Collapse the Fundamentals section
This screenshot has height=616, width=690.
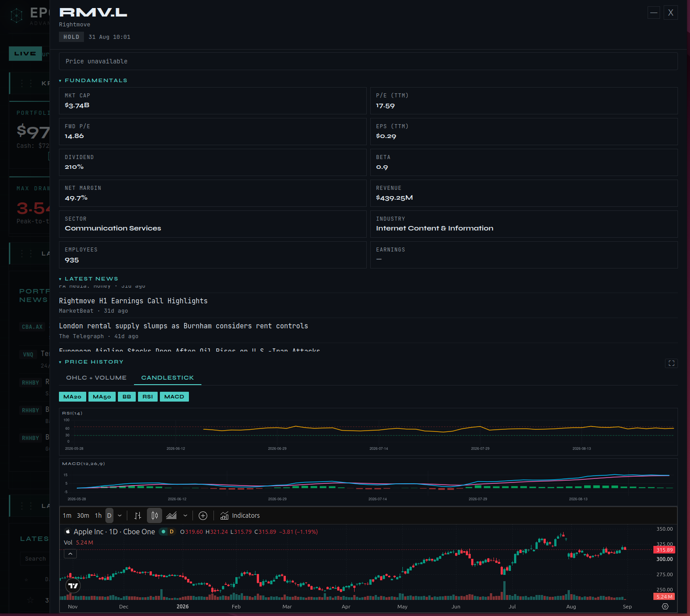tap(93, 80)
